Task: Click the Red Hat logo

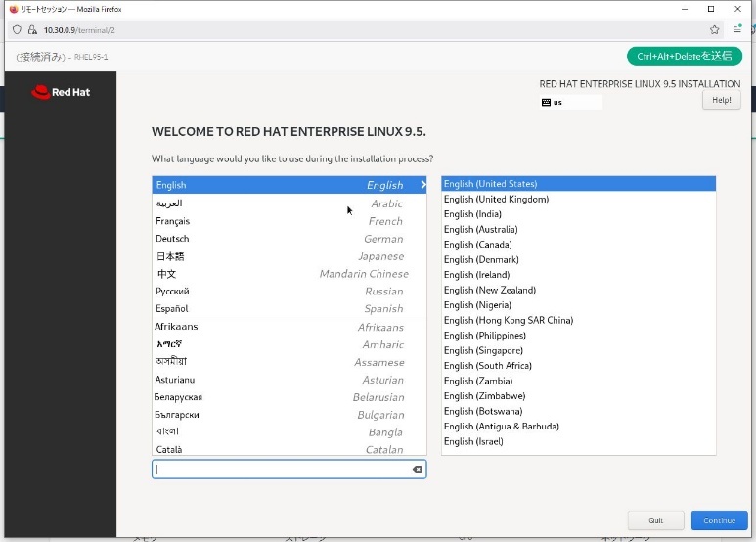Action: [x=61, y=93]
